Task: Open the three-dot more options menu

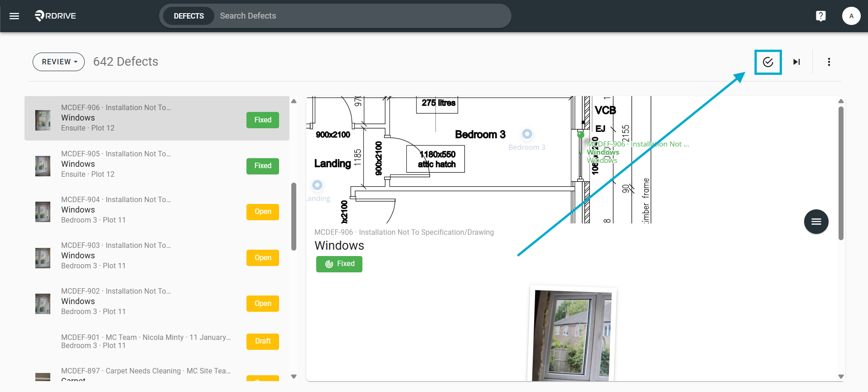Action: [829, 62]
